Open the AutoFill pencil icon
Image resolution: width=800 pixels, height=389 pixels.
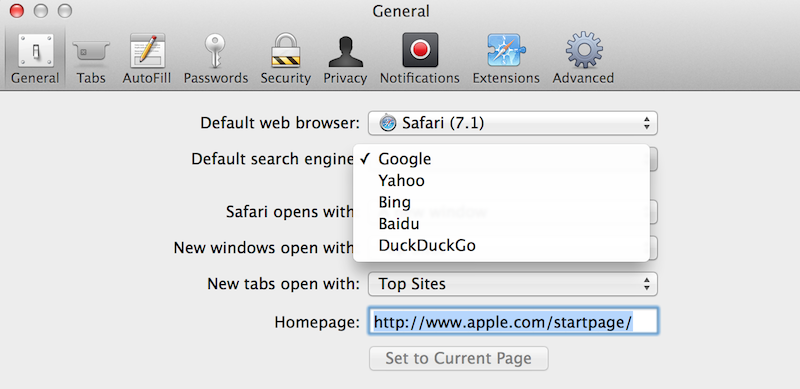pos(147,50)
